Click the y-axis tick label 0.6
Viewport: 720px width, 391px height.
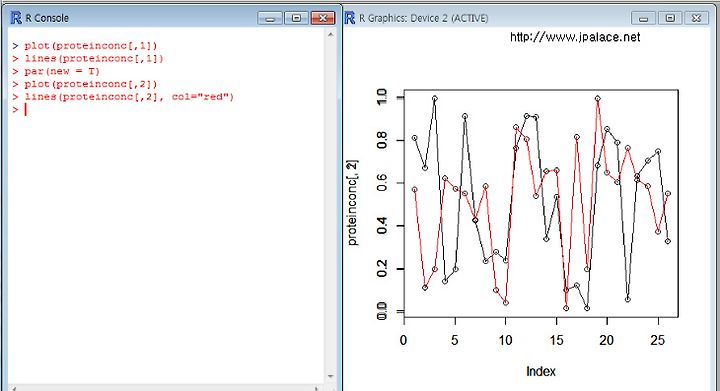(382, 183)
